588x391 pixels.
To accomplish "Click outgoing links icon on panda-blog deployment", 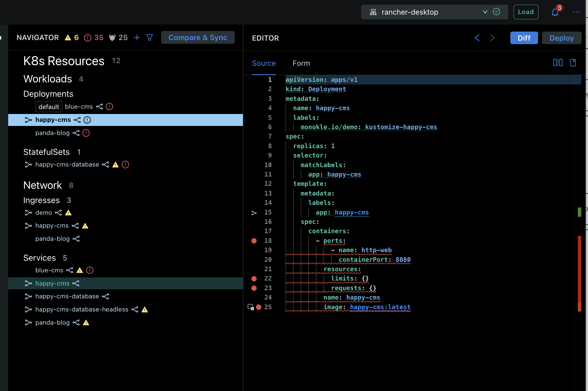I will pyautogui.click(x=76, y=133).
